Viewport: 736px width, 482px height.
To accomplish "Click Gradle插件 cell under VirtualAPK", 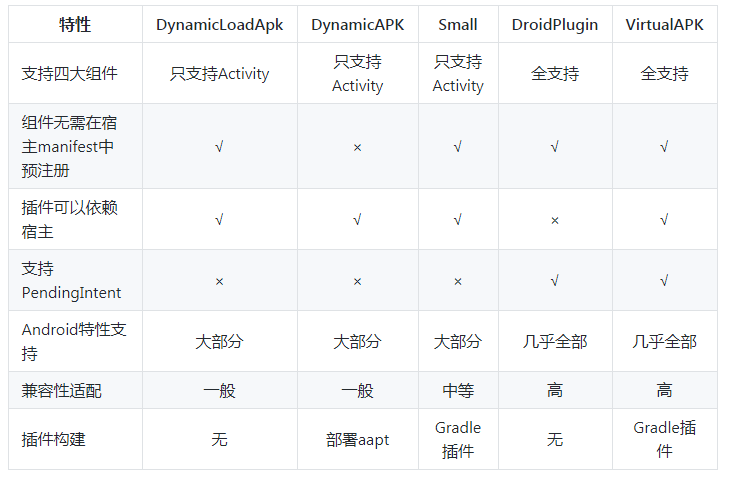I will click(664, 439).
